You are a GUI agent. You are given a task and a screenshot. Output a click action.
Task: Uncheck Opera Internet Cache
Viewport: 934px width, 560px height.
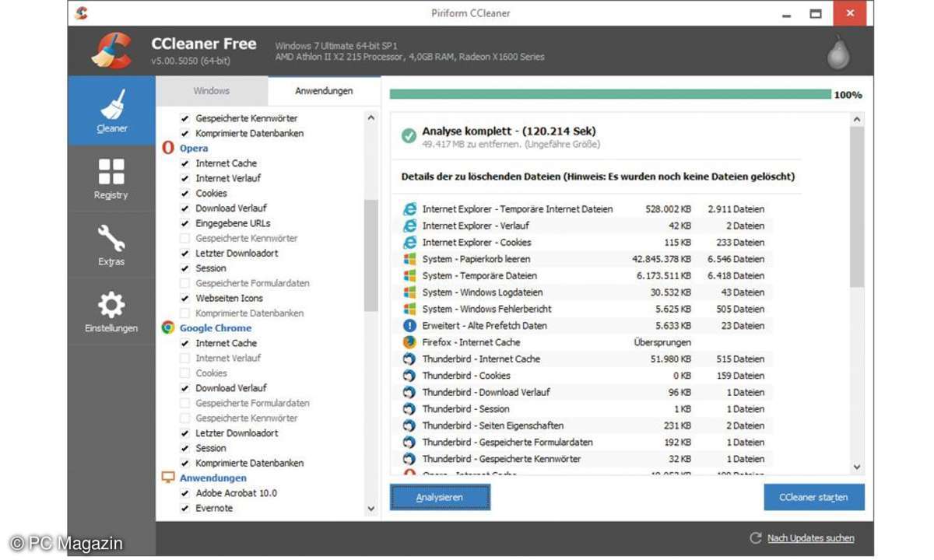click(x=184, y=163)
